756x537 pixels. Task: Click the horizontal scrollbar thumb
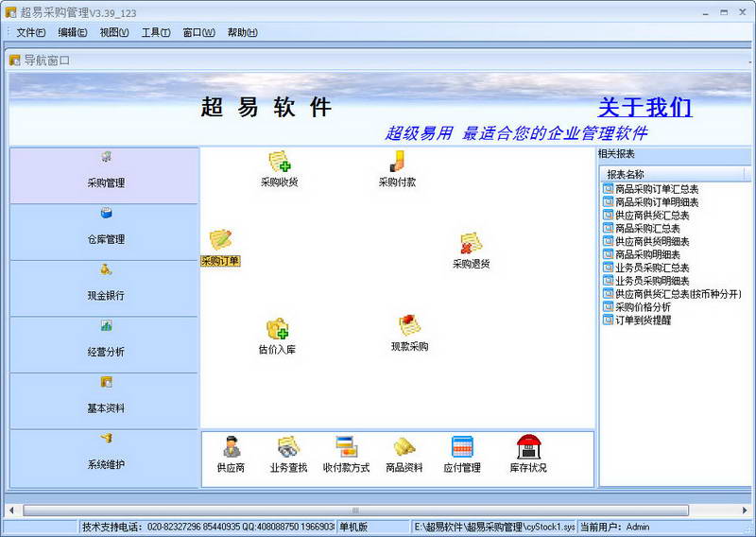356,510
